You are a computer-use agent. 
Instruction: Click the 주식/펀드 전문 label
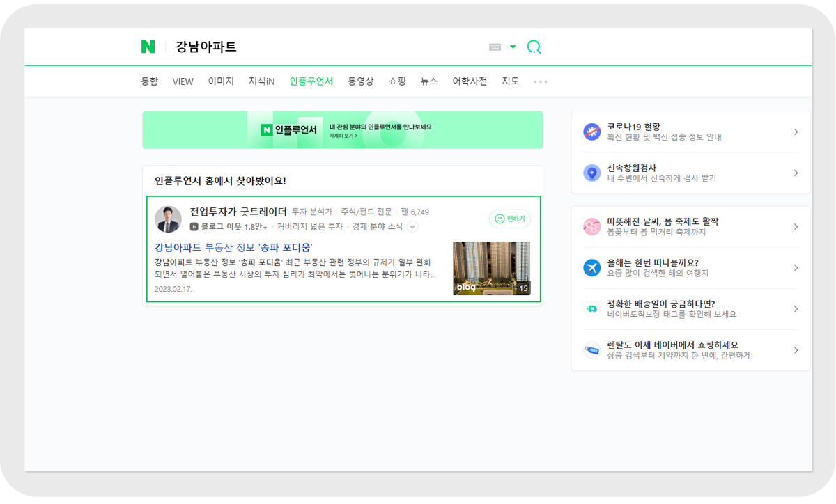366,212
